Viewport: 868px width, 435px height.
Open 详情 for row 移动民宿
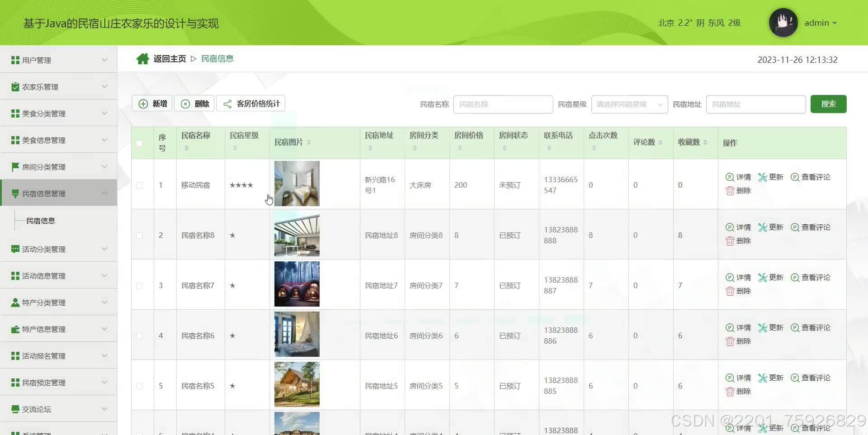(738, 177)
